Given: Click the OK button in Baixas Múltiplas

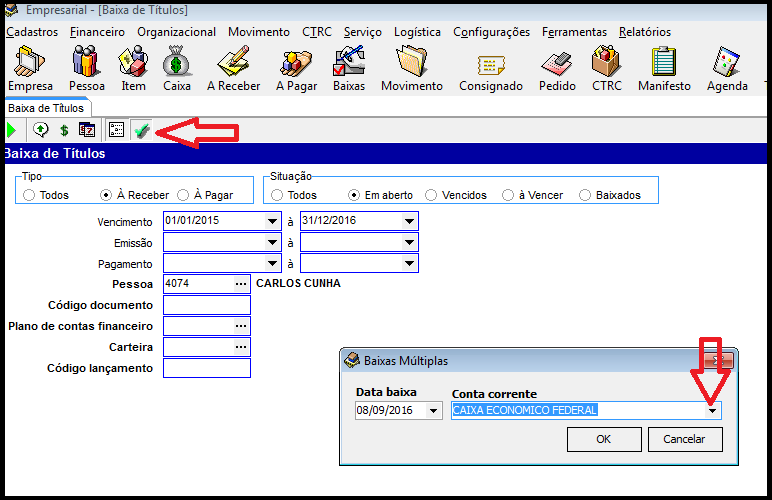Looking at the screenshot, I should 603,439.
